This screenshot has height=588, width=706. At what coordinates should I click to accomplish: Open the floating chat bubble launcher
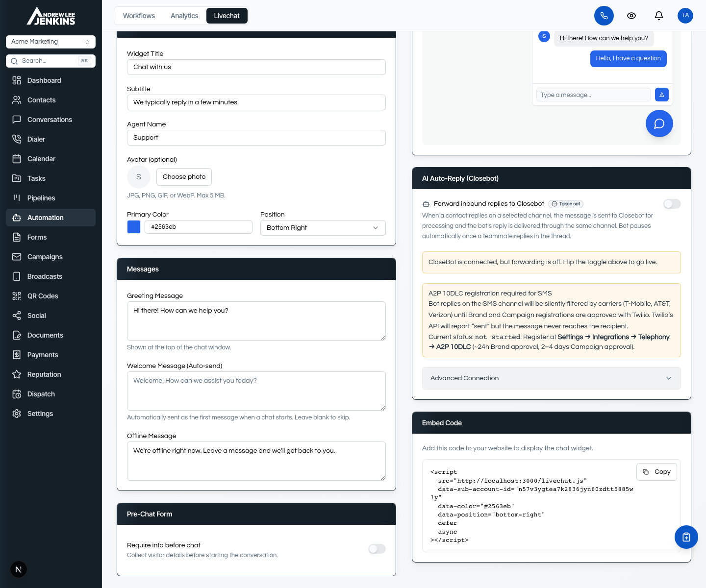(659, 123)
